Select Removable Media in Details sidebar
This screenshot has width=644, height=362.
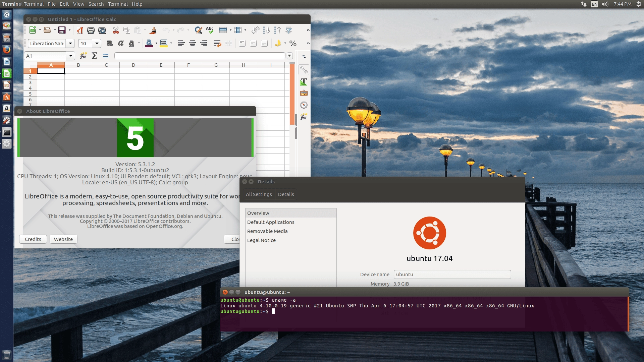click(291, 231)
